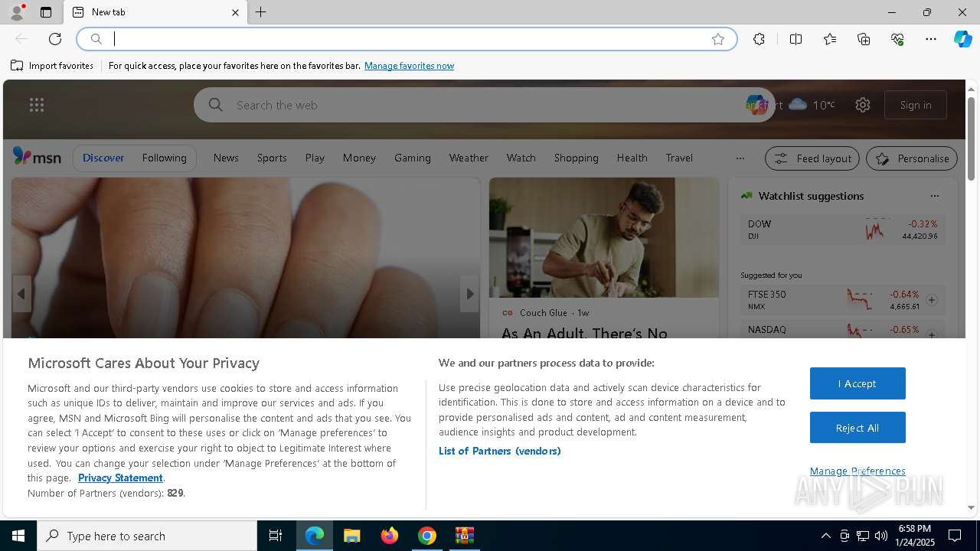Open the DOW stock row
This screenshot has width=980, height=551.
(842, 230)
